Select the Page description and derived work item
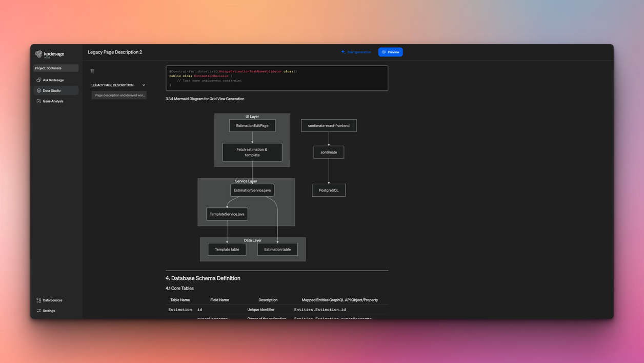This screenshot has height=363, width=644. pos(119,95)
